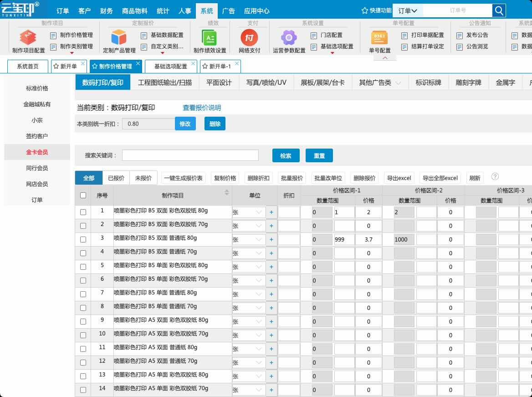The image size is (532, 397).
Task: Open 基础选项配置 ribbon item
Action: (332, 46)
